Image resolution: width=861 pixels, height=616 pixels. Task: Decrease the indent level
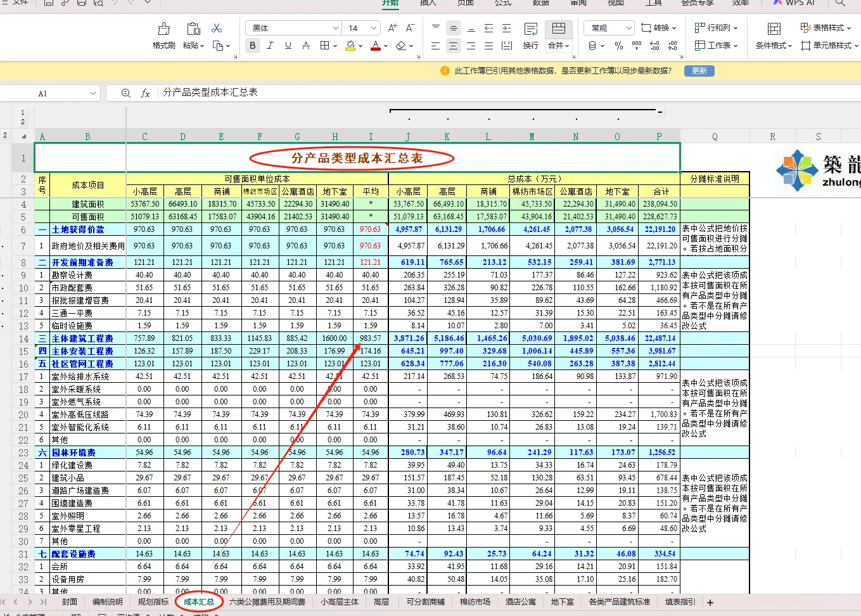click(489, 28)
